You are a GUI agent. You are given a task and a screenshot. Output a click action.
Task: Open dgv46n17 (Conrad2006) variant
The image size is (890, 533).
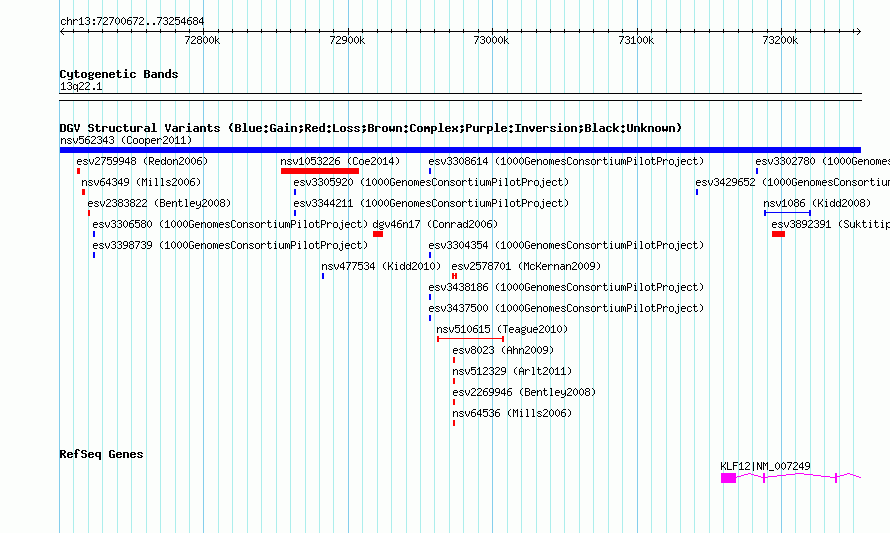click(435, 224)
